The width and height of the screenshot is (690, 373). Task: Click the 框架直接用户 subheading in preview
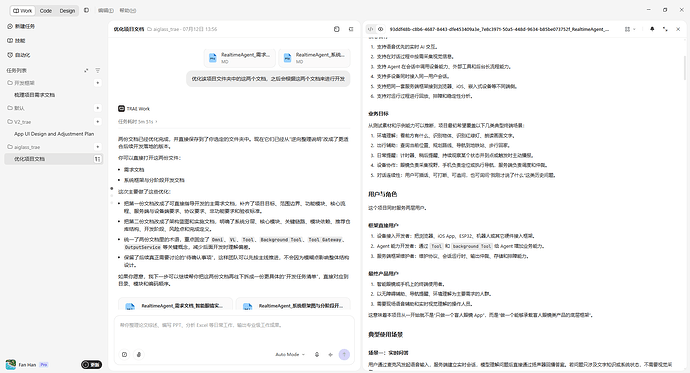pyautogui.click(x=383, y=225)
